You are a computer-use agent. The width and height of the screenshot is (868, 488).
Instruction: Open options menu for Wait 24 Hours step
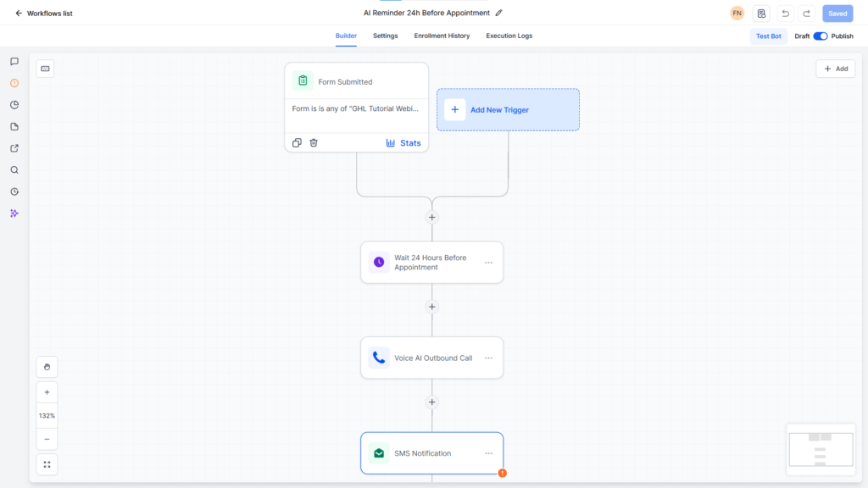click(x=488, y=263)
